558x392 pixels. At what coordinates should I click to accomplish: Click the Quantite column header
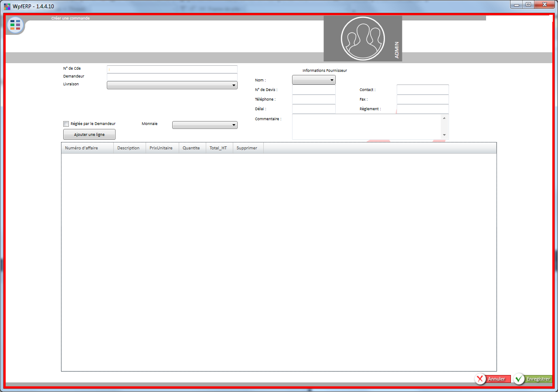pyautogui.click(x=192, y=148)
